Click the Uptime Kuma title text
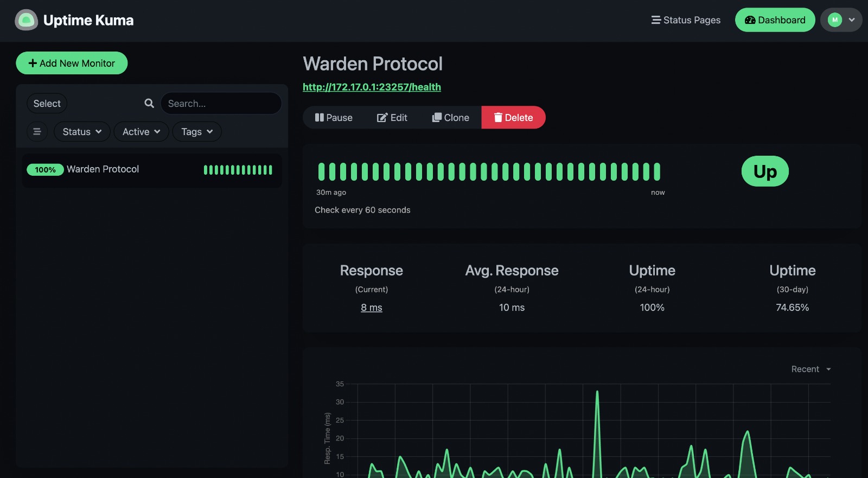This screenshot has height=478, width=868. tap(88, 20)
